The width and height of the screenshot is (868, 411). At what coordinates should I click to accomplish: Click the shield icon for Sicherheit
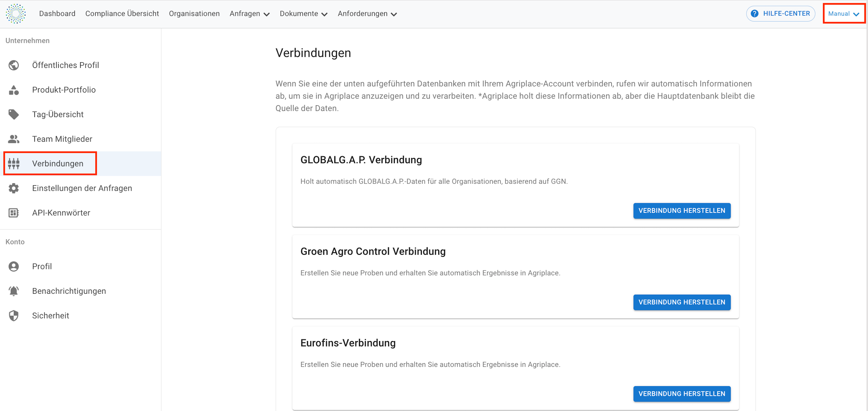coord(14,316)
